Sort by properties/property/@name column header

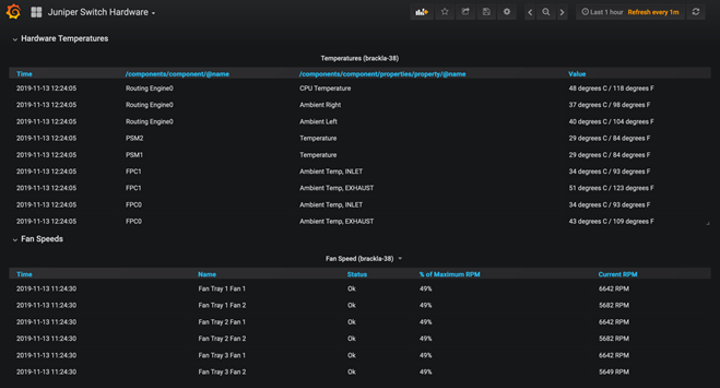[382, 74]
